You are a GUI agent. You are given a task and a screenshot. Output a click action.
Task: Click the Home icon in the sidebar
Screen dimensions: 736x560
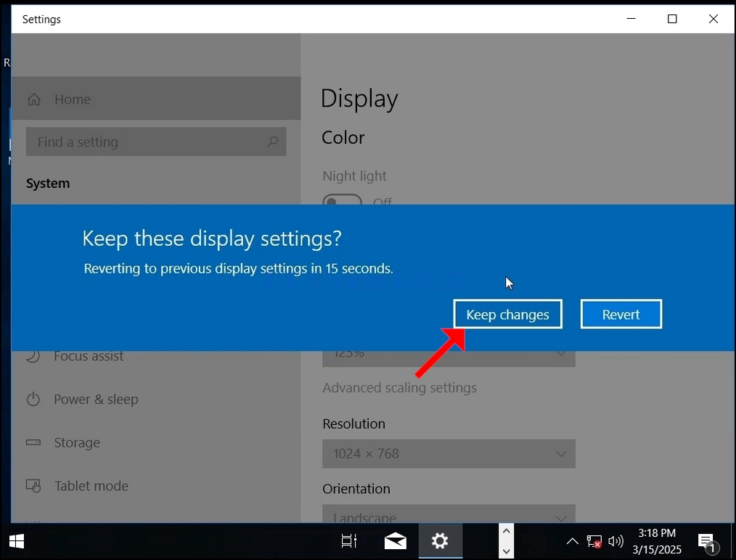tap(34, 99)
